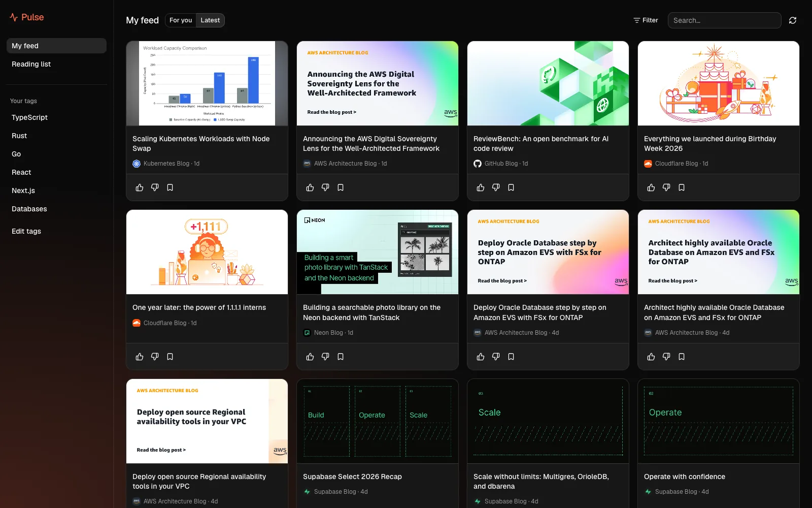Bookmark the Deploy Oracle Database post
This screenshot has height=508, width=812.
(511, 357)
